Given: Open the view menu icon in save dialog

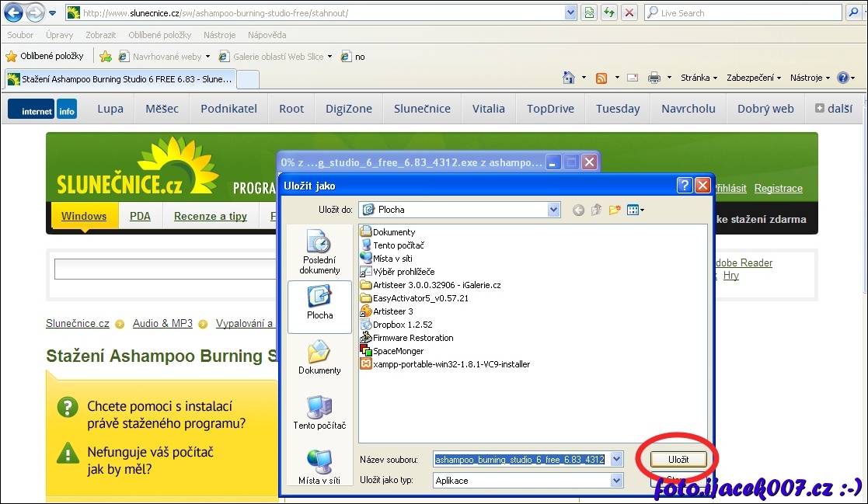Looking at the screenshot, I should click(x=635, y=210).
